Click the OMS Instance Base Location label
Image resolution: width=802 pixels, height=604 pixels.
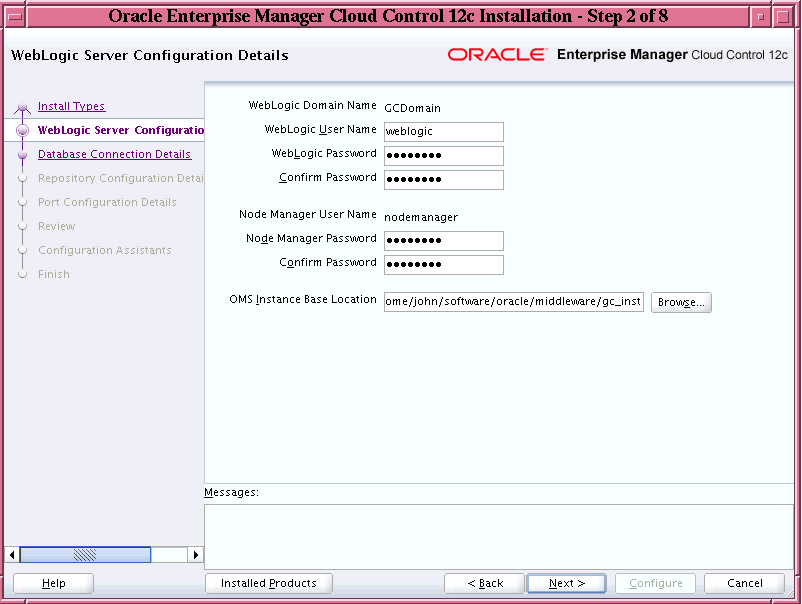(303, 299)
